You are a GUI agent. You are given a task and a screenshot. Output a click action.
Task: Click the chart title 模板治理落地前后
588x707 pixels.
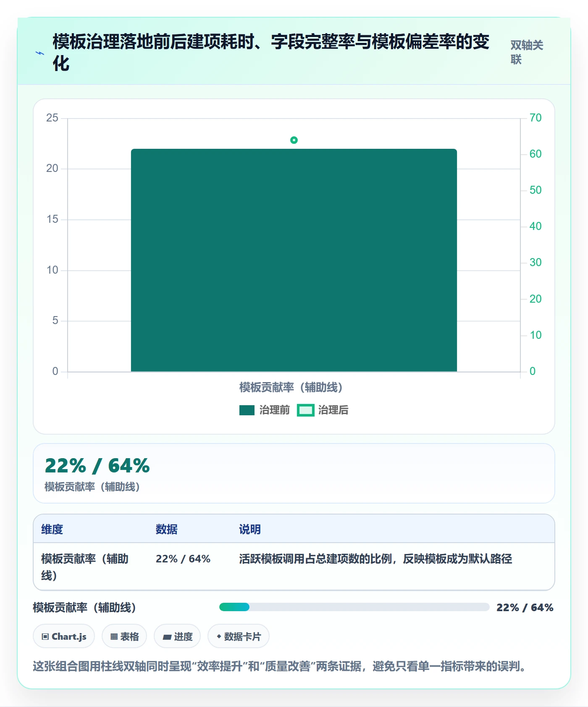coord(271,53)
